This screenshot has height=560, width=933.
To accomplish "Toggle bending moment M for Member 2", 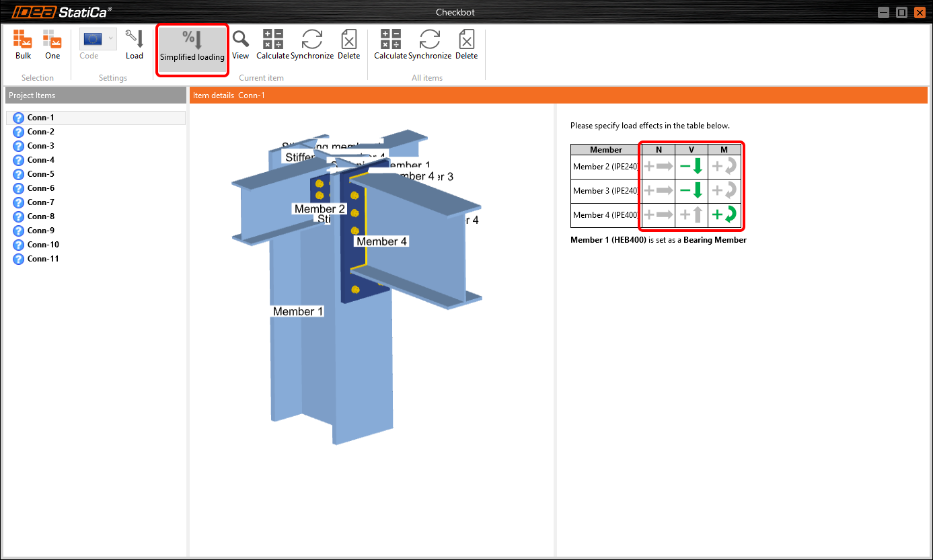I will coord(724,167).
